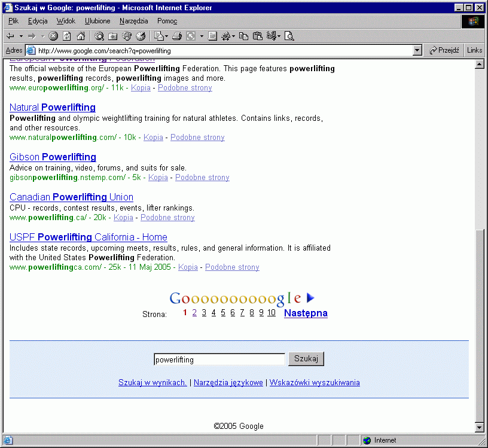Paste using the clipboard toolbar icon
Screen dimensions: 488x448
(257, 36)
